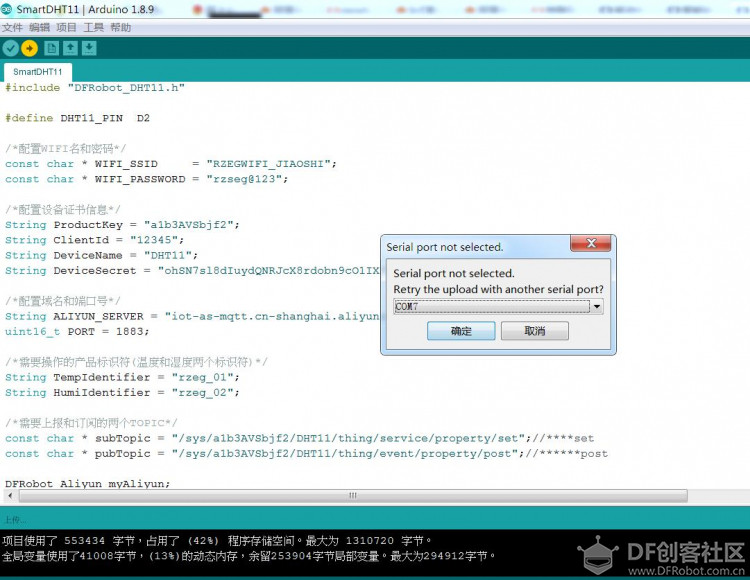Image resolution: width=750 pixels, height=580 pixels.
Task: Click the ClientId value "12345"
Action: point(154,240)
